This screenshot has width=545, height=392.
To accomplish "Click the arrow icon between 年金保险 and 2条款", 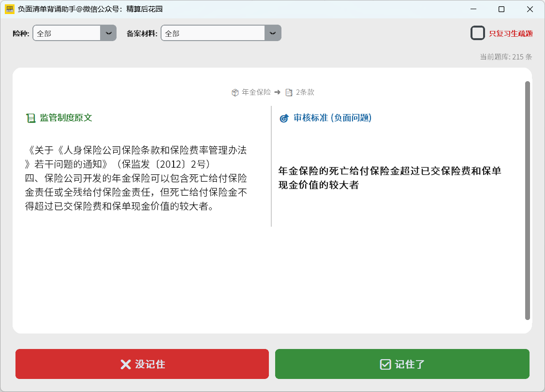I will (277, 92).
